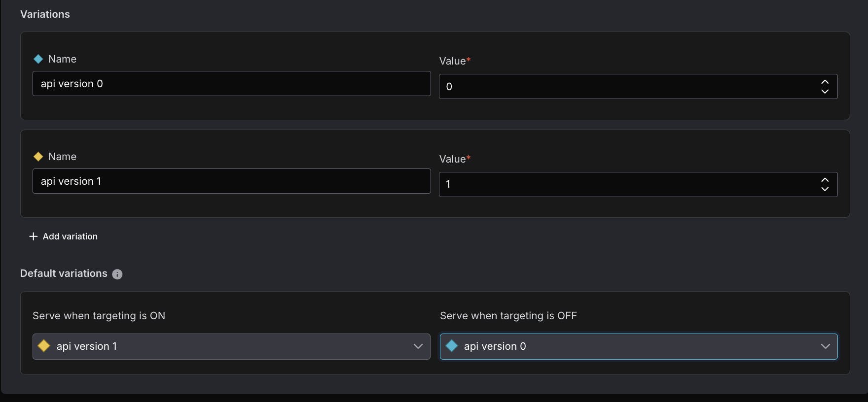Open the Serve when targeting is OFF dropdown
This screenshot has height=402, width=868.
pyautogui.click(x=639, y=346)
